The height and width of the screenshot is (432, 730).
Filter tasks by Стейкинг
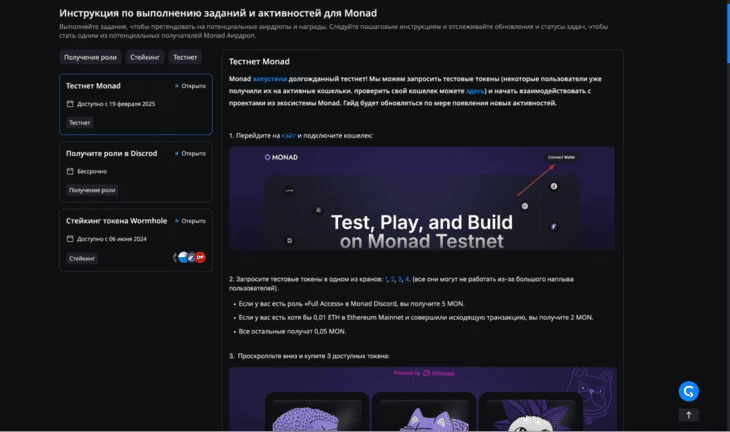145,57
